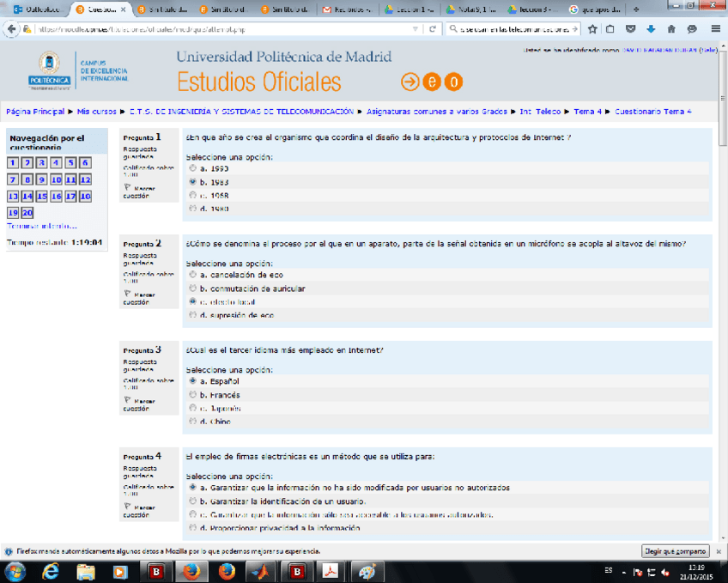Open Tema 4 breadcrumb link

click(x=587, y=112)
